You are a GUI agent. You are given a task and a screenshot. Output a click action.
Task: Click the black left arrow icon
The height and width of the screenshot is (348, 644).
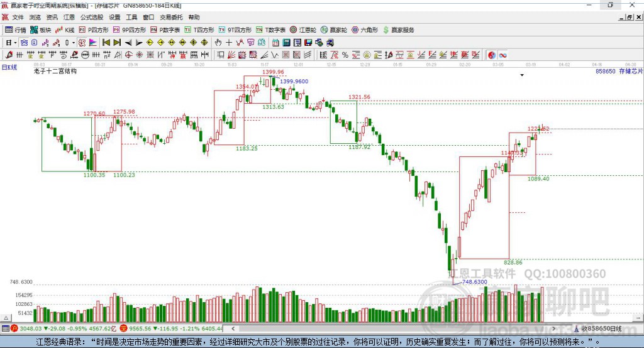coord(128,43)
